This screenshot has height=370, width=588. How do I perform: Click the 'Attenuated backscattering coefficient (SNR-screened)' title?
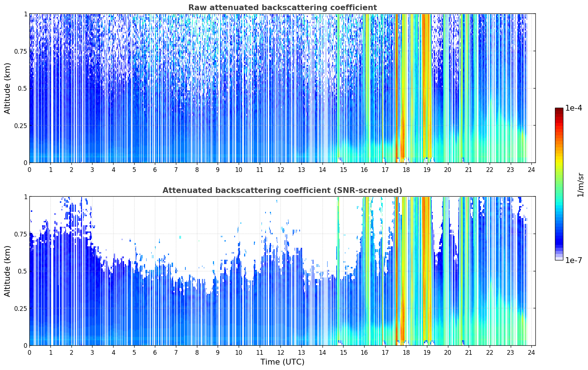pyautogui.click(x=282, y=190)
